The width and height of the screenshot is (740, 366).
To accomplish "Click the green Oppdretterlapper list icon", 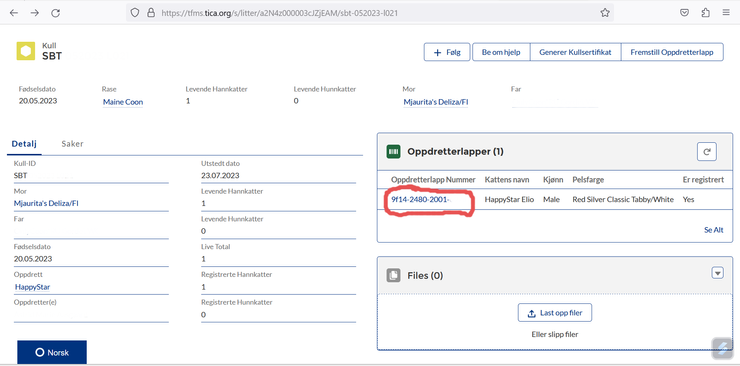I will (393, 152).
